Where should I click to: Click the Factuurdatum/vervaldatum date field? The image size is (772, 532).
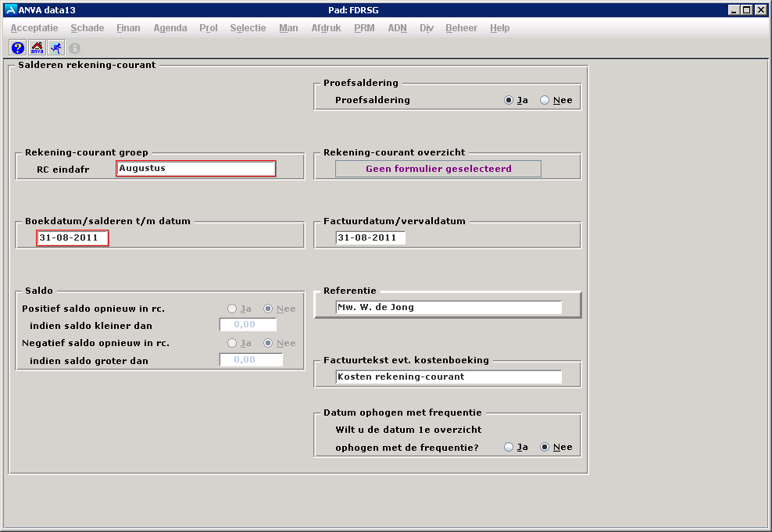pos(370,238)
